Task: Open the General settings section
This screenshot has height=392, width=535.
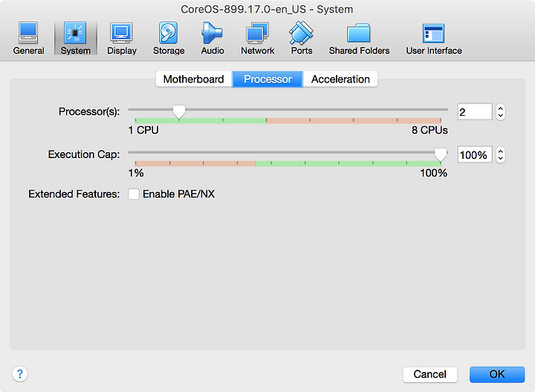Action: (28, 38)
